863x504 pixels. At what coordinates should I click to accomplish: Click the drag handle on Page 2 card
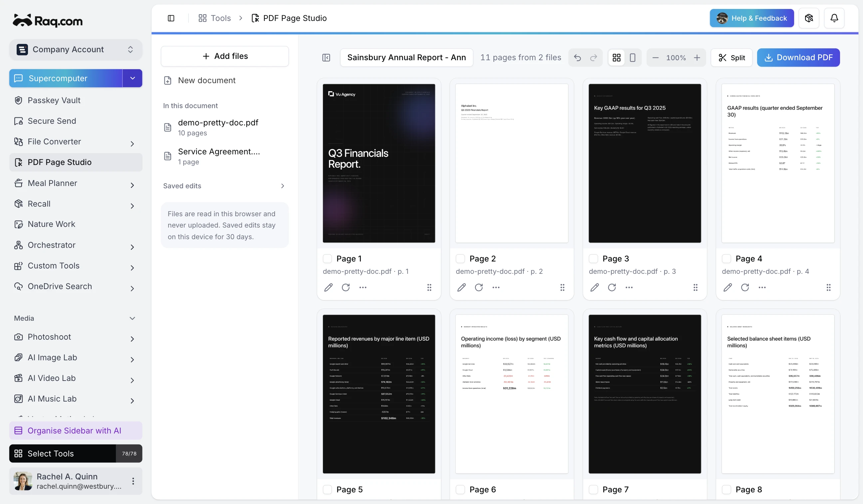click(562, 287)
